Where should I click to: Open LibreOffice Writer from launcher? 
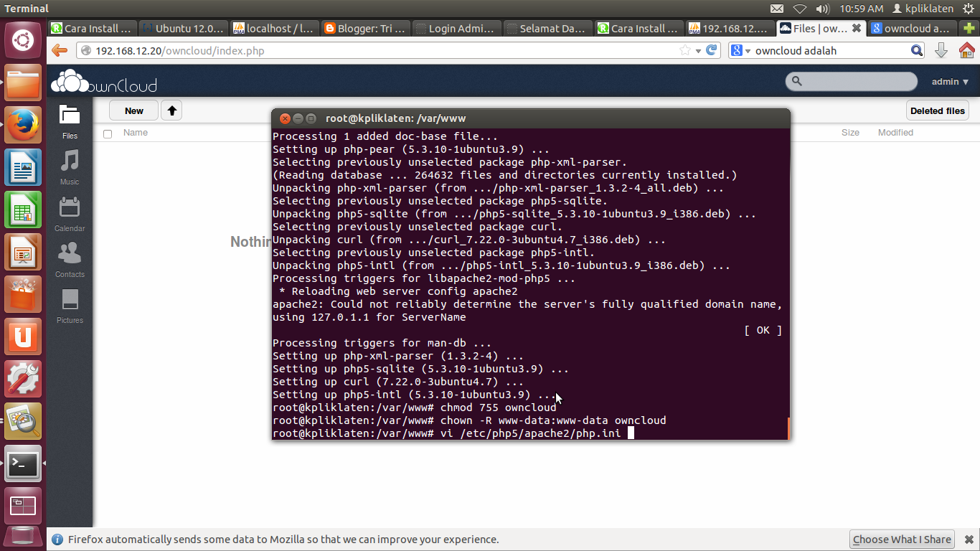point(23,169)
